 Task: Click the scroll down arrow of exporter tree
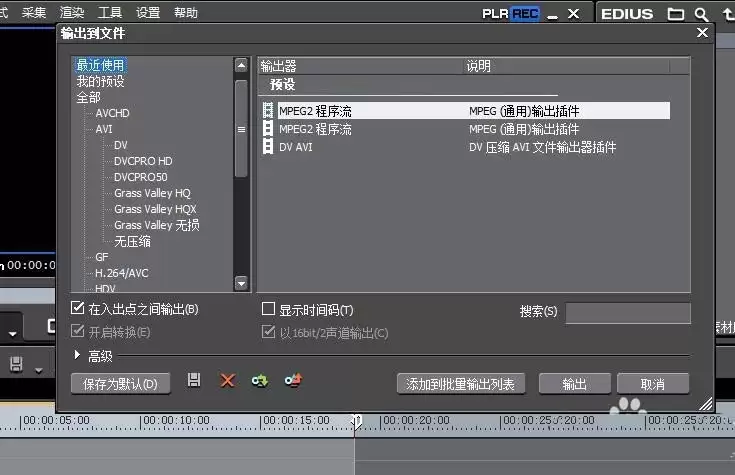click(241, 283)
